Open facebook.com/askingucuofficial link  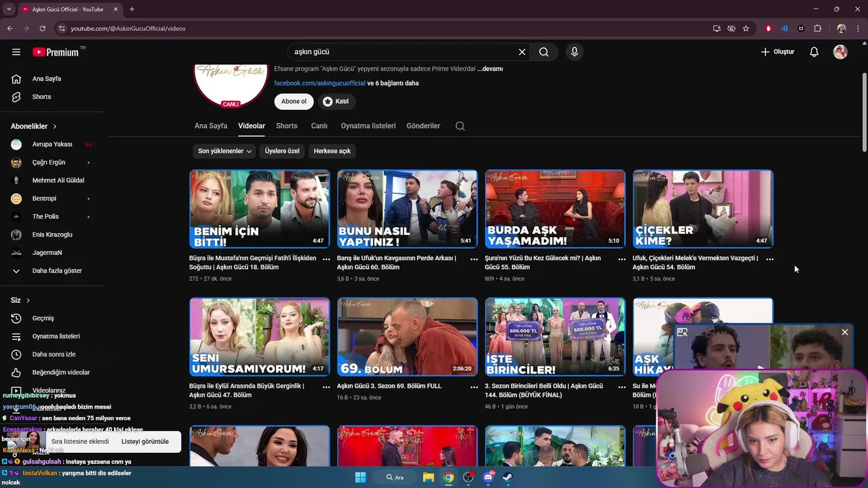click(319, 83)
